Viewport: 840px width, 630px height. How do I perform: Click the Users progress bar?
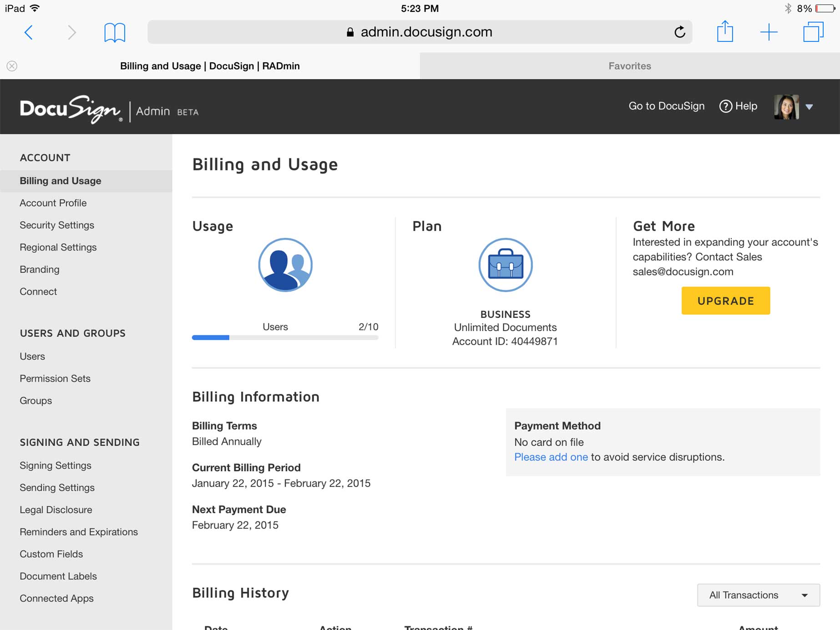pyautogui.click(x=285, y=337)
